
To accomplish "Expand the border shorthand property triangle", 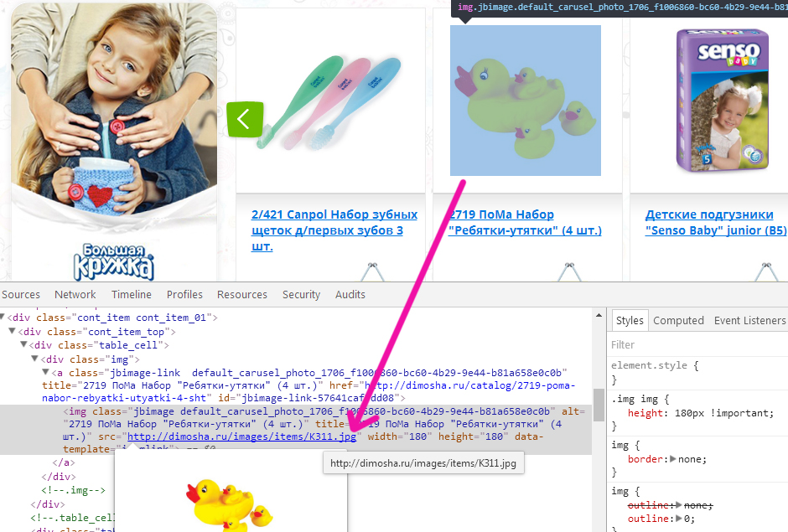I will pyautogui.click(x=673, y=459).
